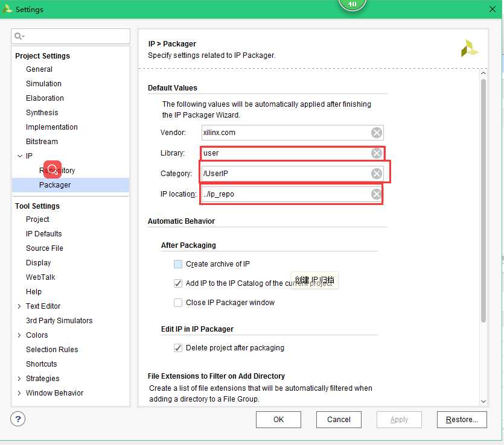The width and height of the screenshot is (504, 445).
Task: Open Simulation settings page
Action: pos(43,83)
